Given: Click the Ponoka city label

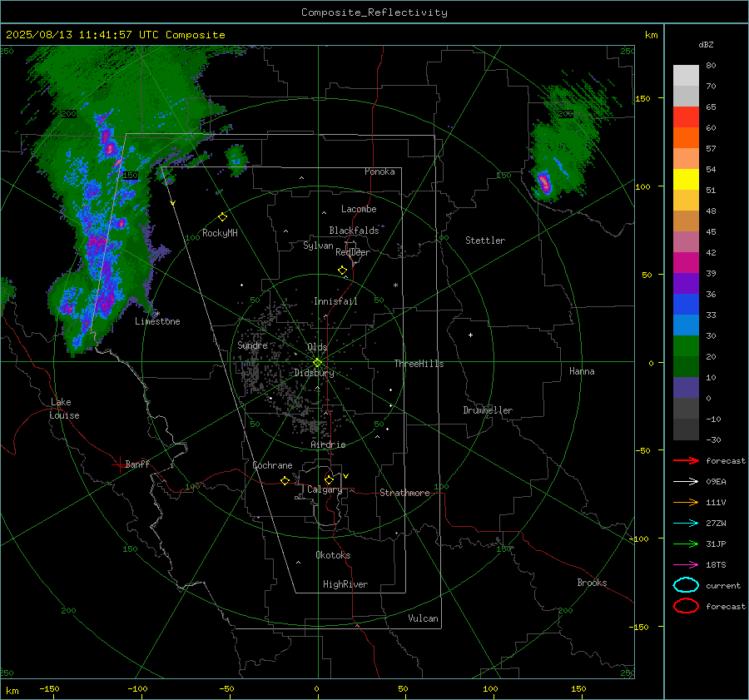Looking at the screenshot, I should (379, 171).
